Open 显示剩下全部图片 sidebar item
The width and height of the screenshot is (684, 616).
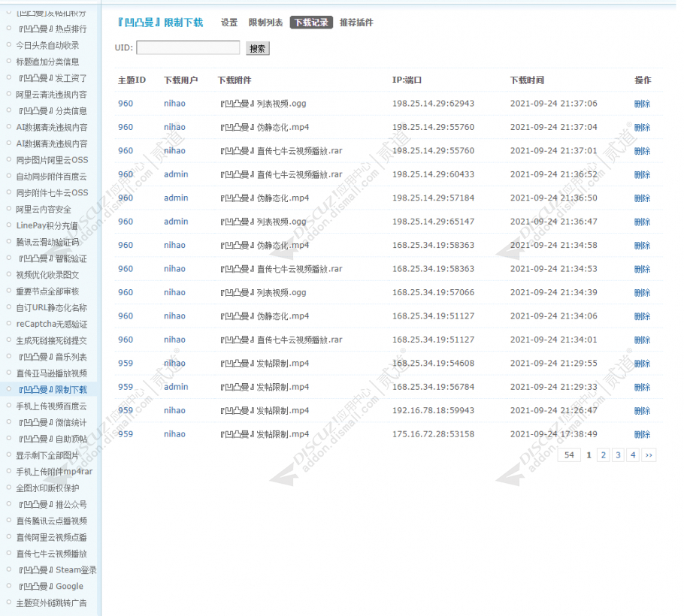tap(47, 455)
